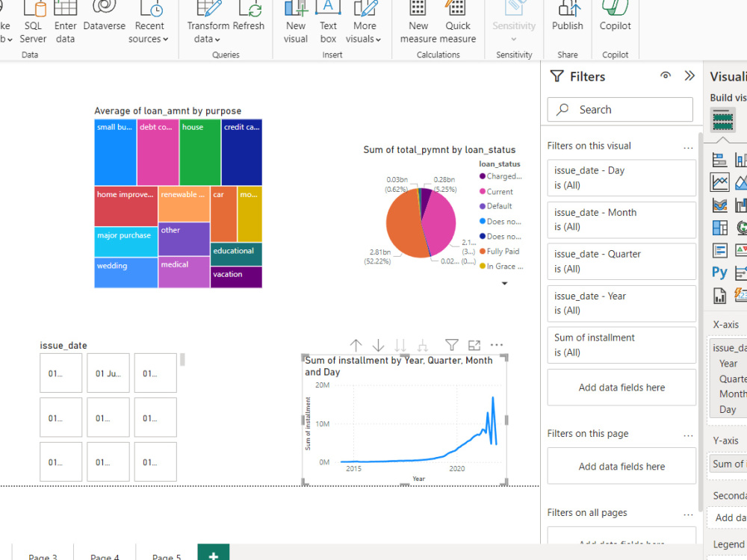Click visual-level Add data fields here

coord(622,388)
